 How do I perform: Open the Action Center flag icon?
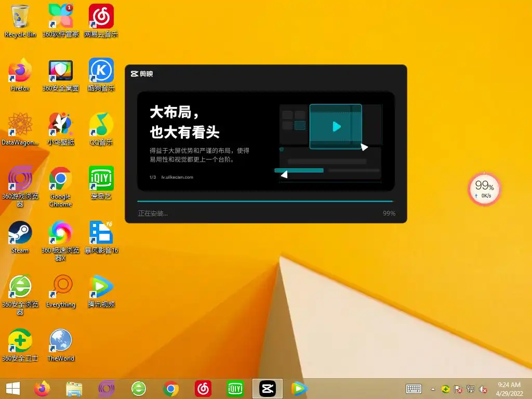458,389
